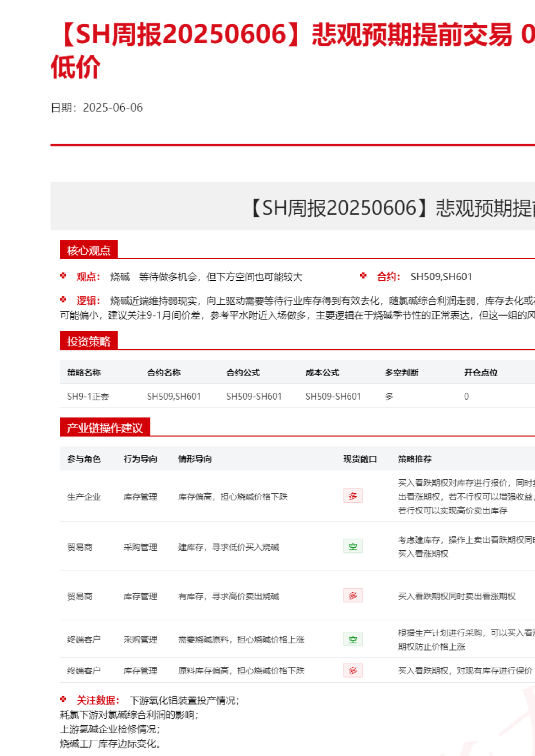The image size is (535, 756).
Task: Click the red diamond bullet before 关注数据
Action: pos(63,699)
